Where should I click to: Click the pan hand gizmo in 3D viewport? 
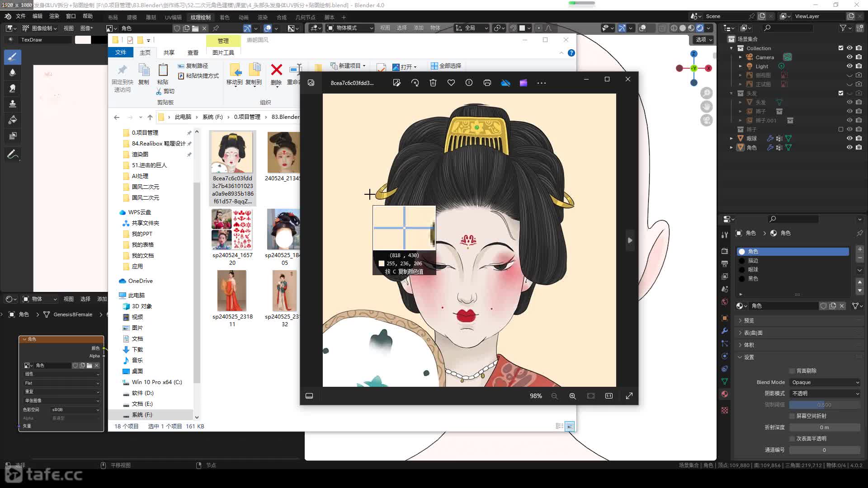[706, 107]
